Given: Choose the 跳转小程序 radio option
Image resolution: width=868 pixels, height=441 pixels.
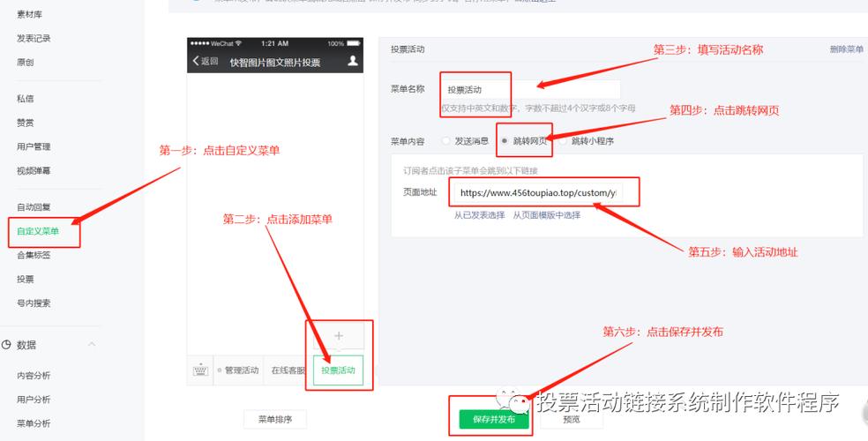Looking at the screenshot, I should (562, 141).
